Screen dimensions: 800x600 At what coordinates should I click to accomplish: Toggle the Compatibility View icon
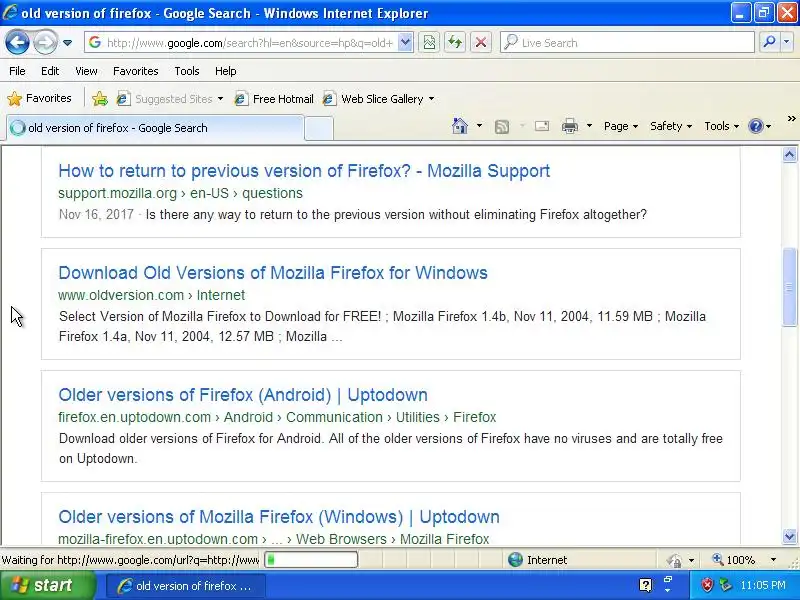[x=430, y=43]
